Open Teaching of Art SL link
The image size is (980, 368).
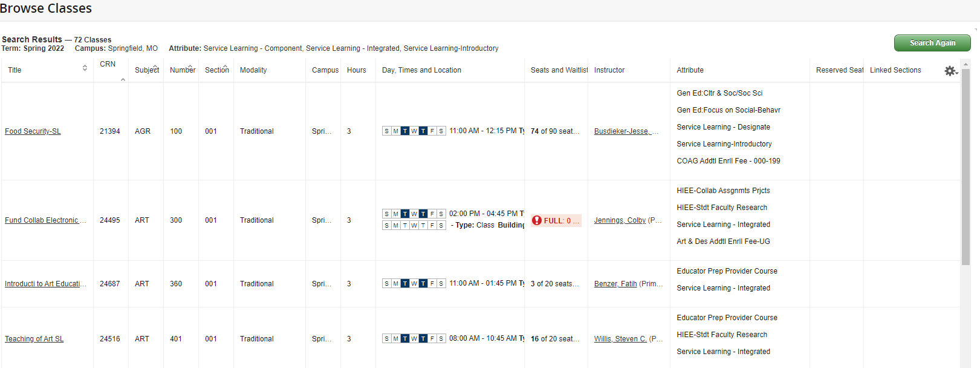(34, 339)
